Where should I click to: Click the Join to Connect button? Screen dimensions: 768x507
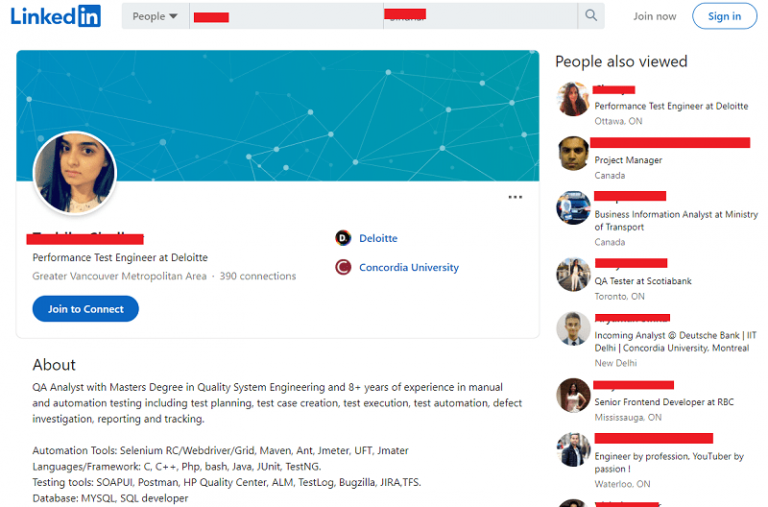point(85,309)
